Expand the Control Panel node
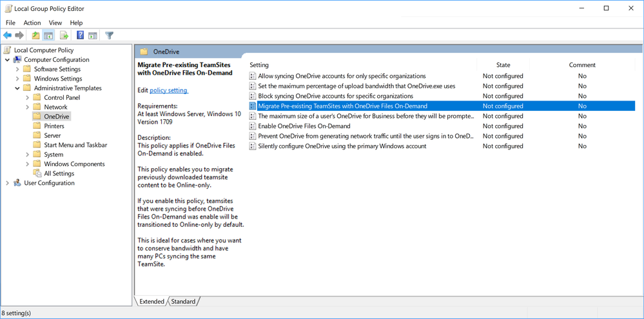Image resolution: width=644 pixels, height=319 pixels. [27, 97]
